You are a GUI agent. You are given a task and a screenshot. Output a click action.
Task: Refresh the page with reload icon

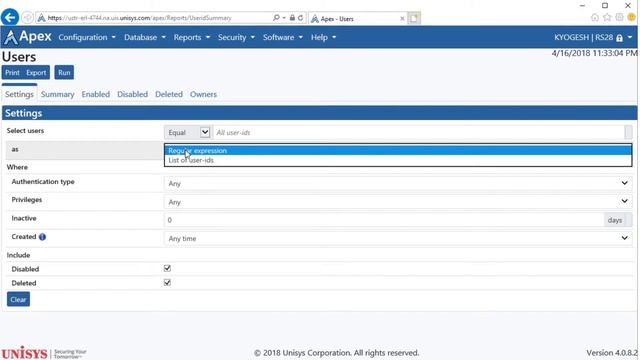point(300,18)
